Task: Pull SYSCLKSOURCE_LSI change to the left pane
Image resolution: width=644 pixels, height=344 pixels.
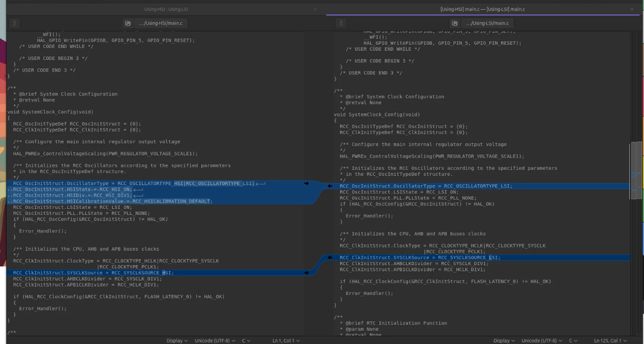Action: click(x=330, y=257)
